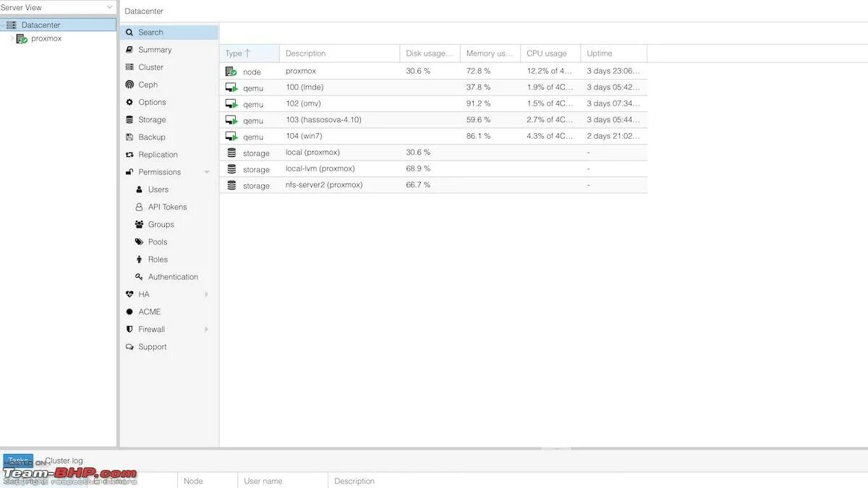Click the proxmox node status icon in tree
The height and width of the screenshot is (488, 868).
click(x=22, y=39)
